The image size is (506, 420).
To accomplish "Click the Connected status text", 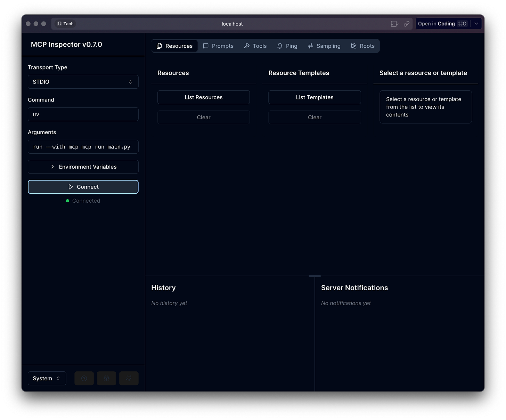I will (86, 201).
